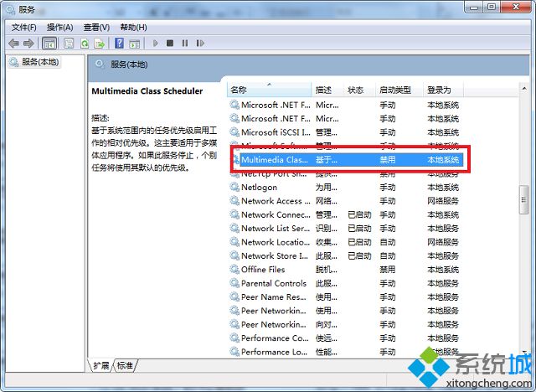Image resolution: width=536 pixels, height=392 pixels.
Task: Click the Stop Service square icon
Action: click(170, 43)
